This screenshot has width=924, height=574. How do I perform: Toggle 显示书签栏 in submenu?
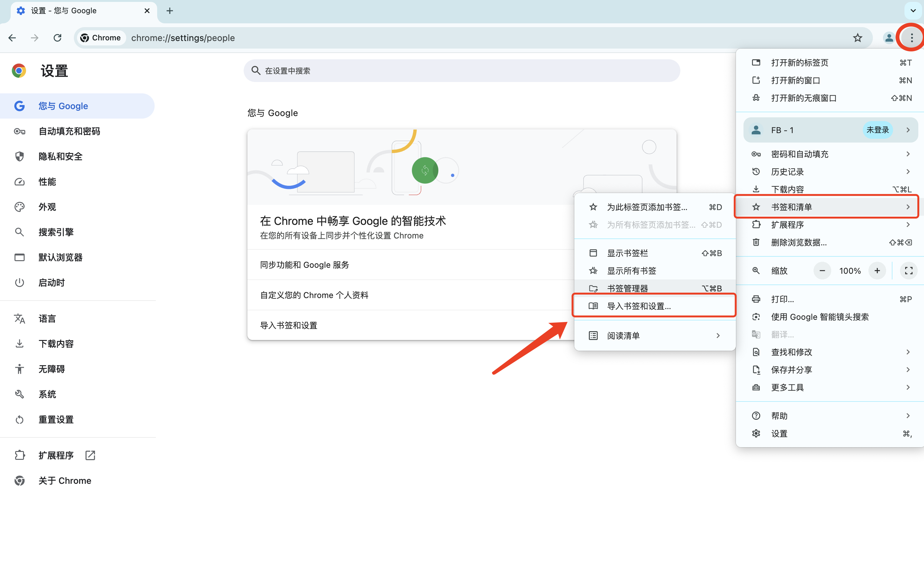point(655,253)
